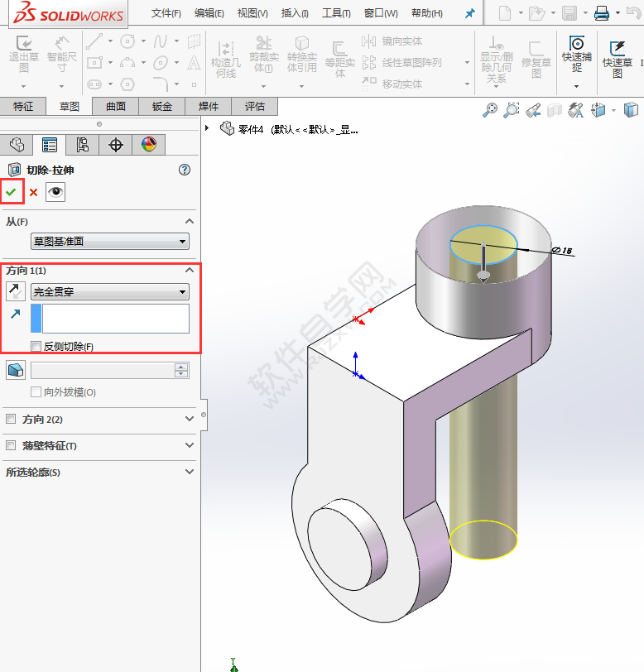
Task: Switch to the 评估 tab
Action: click(255, 106)
